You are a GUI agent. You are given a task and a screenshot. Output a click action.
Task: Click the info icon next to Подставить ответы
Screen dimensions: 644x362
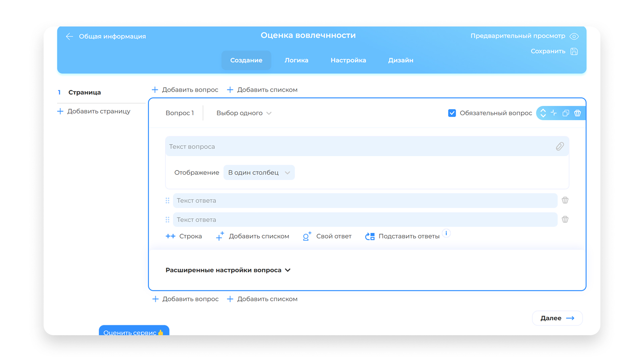pos(446,233)
